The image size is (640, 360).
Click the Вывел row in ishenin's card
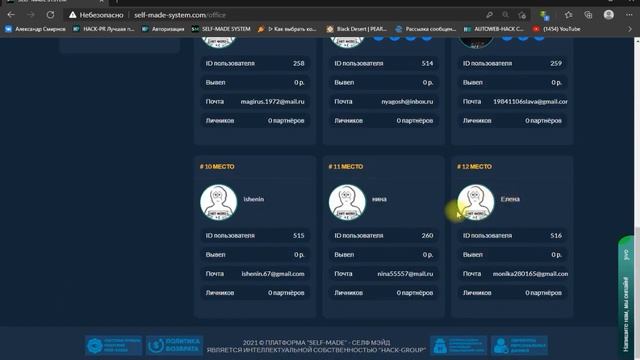(x=255, y=255)
